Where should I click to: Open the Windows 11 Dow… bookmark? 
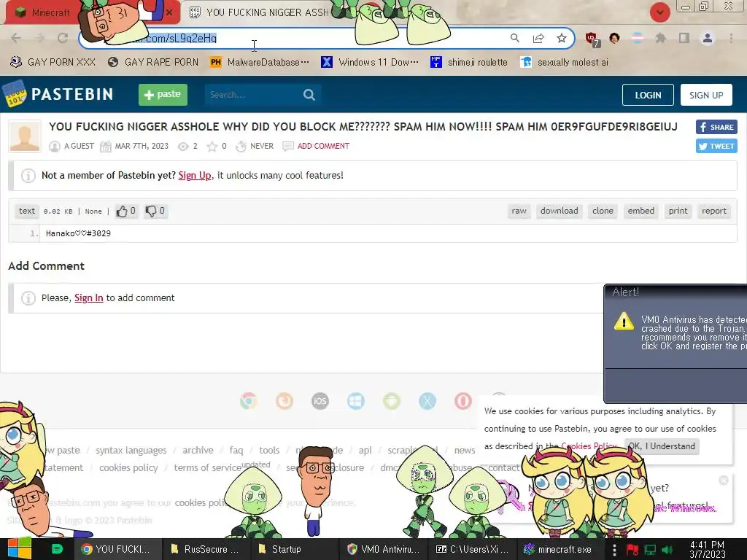(370, 63)
